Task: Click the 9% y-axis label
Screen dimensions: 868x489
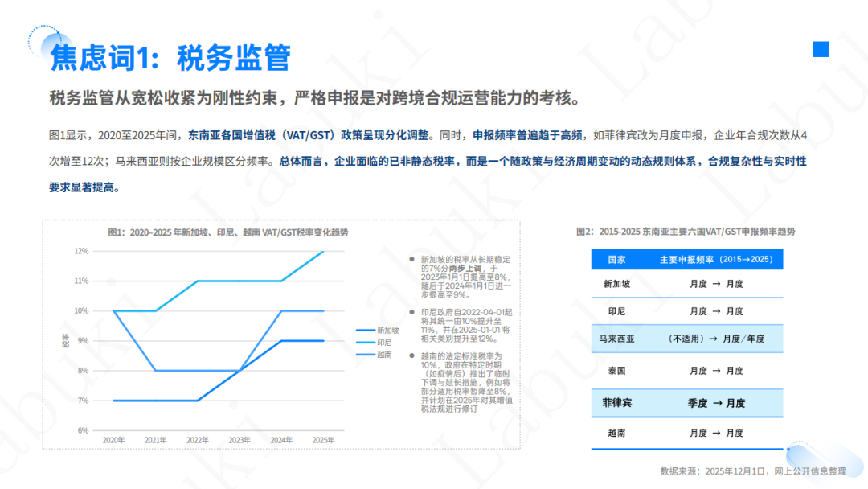Action: coord(83,341)
